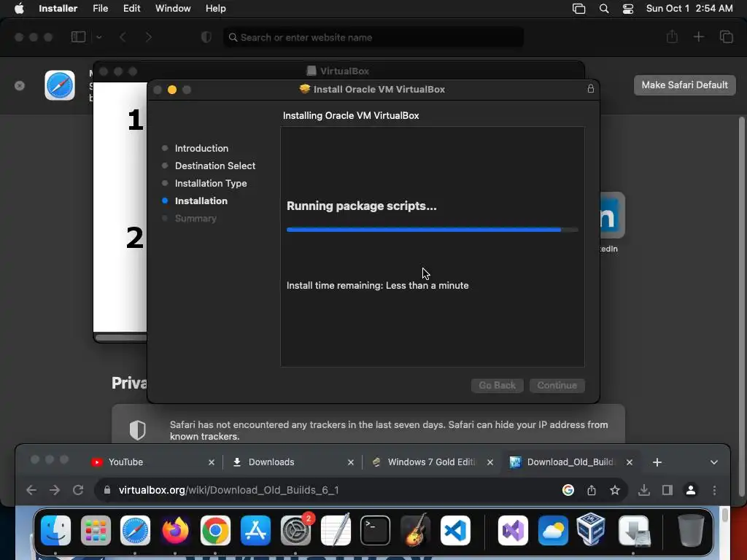
Task: Bookmark this page with star icon
Action: [614, 490]
